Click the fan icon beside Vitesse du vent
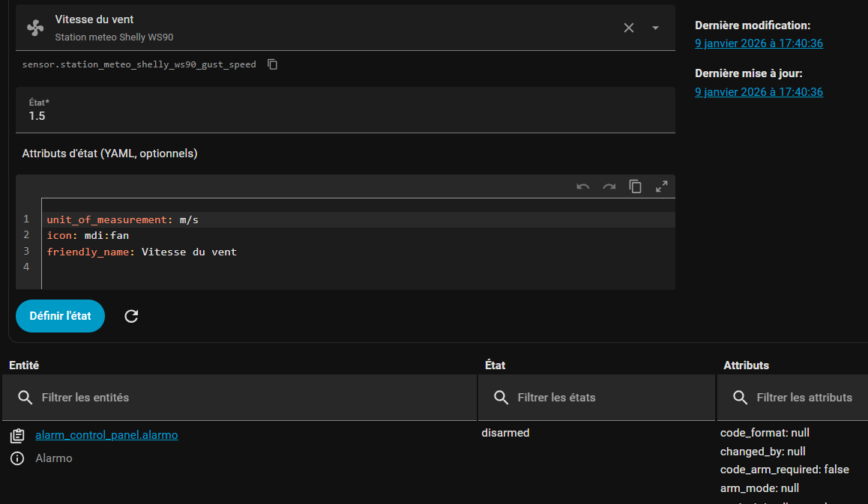This screenshot has height=504, width=868. coord(35,28)
